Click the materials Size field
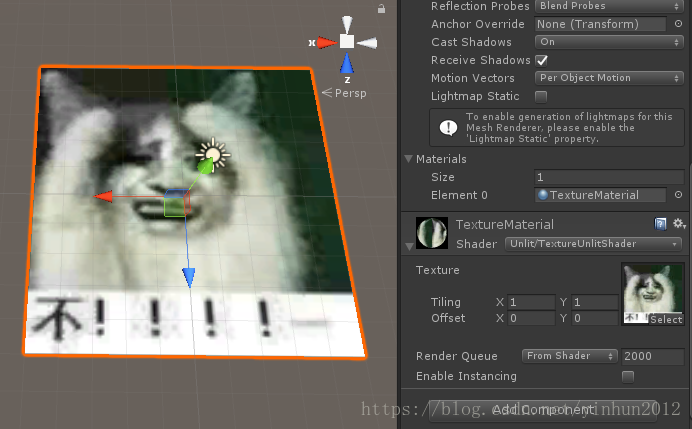This screenshot has width=692, height=429. click(x=609, y=177)
